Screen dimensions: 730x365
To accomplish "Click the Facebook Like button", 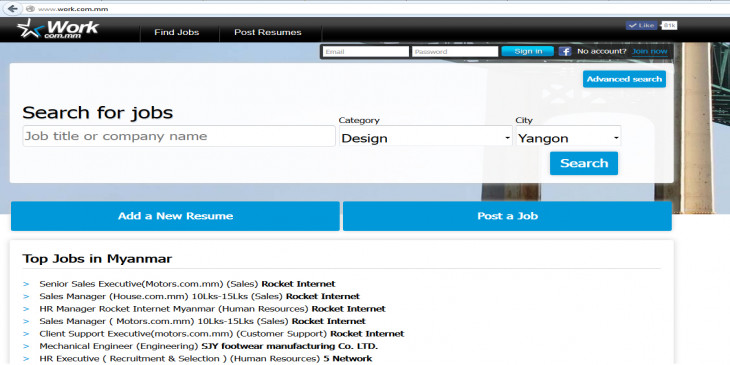I will (641, 26).
